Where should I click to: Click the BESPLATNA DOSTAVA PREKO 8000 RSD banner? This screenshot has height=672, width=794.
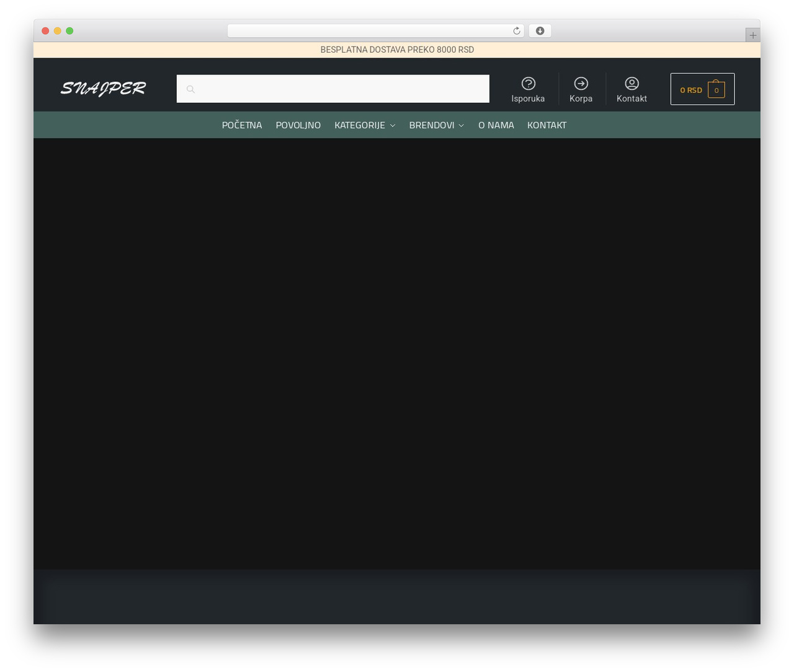click(397, 50)
